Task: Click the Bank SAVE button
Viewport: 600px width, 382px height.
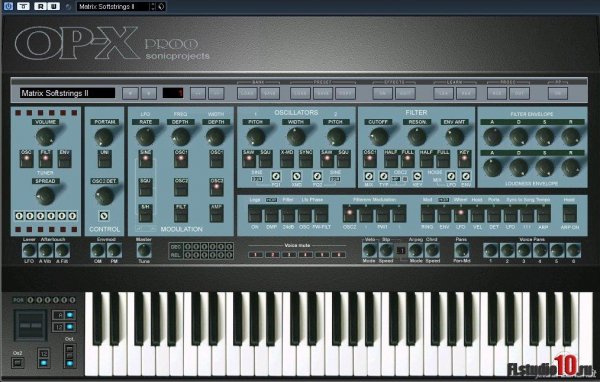Action: tap(269, 93)
